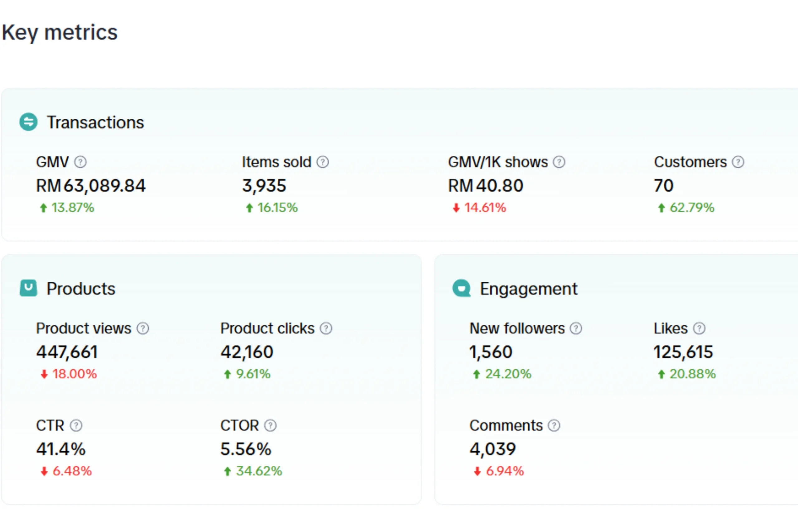Click the Key metrics heading
This screenshot has height=532, width=798.
pos(60,33)
